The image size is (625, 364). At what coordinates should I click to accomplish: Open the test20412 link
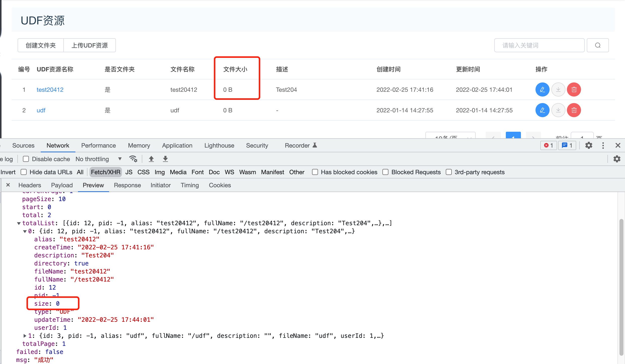tap(50, 89)
